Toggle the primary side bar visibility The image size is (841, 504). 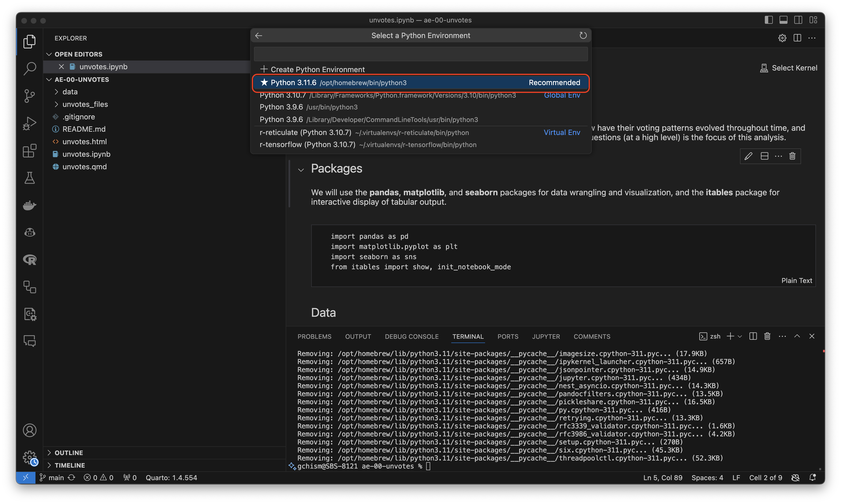tap(769, 20)
